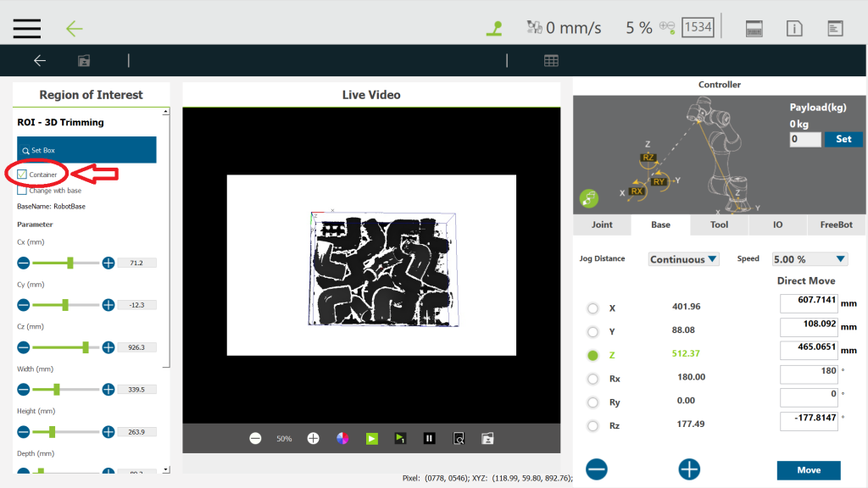Click the Move button

[808, 470]
